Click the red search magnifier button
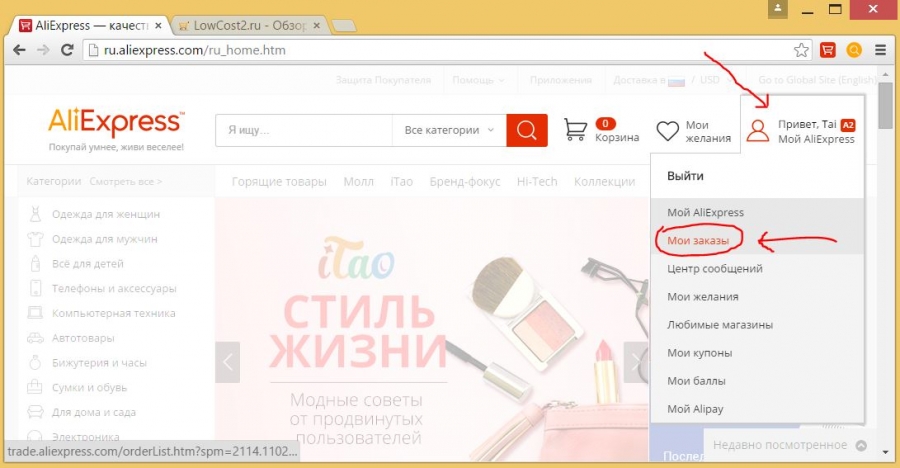This screenshot has height=468, width=900. (x=527, y=130)
